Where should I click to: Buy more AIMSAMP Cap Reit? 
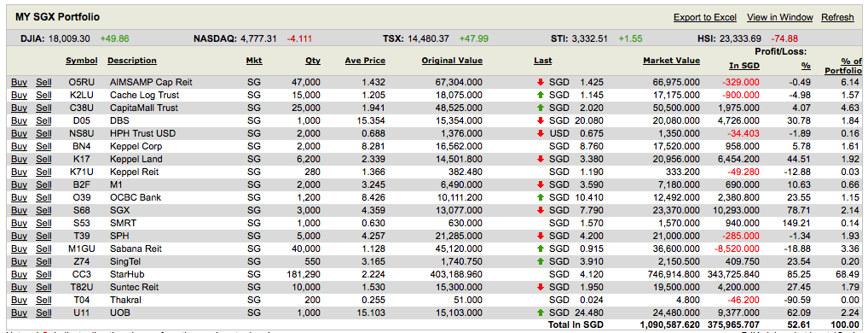click(x=19, y=82)
